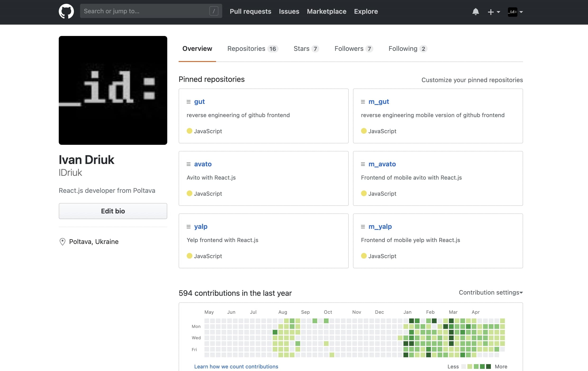This screenshot has width=588, height=371.
Task: Open the Followers tab
Action: coord(354,49)
